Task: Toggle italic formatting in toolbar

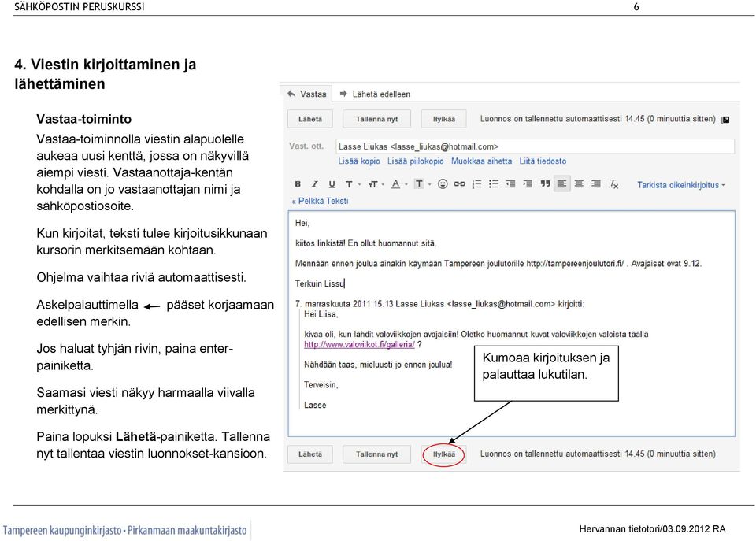Action: [314, 184]
